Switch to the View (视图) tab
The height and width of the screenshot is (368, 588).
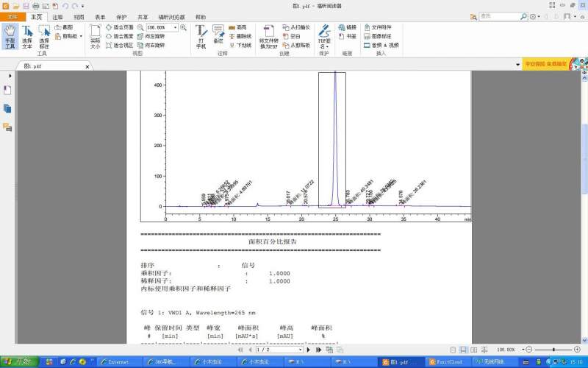[79, 17]
